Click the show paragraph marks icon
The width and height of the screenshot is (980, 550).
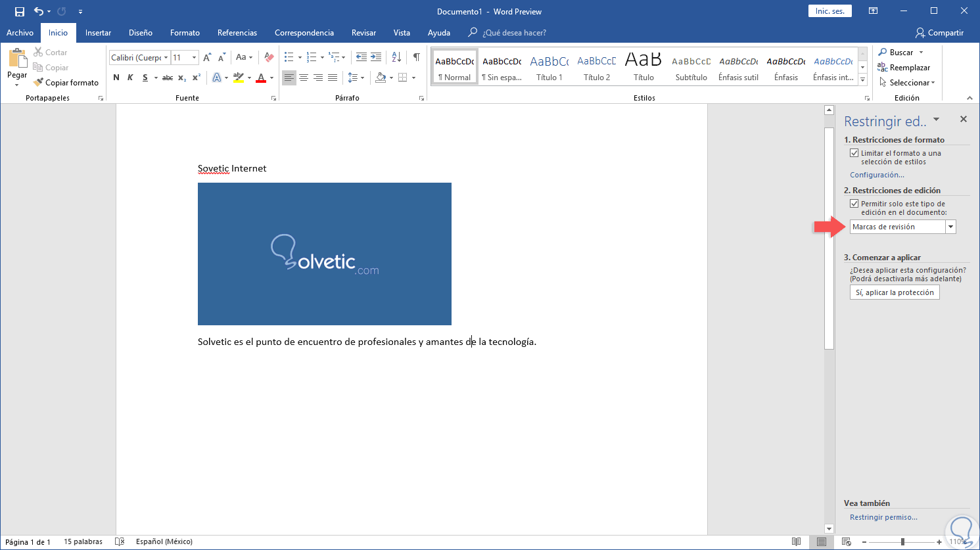[x=416, y=57]
